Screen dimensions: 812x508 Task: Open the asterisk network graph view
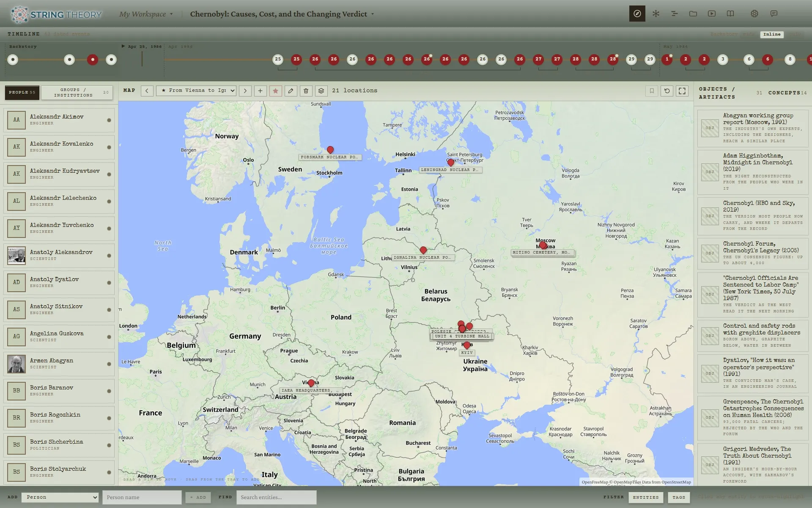[x=656, y=14]
